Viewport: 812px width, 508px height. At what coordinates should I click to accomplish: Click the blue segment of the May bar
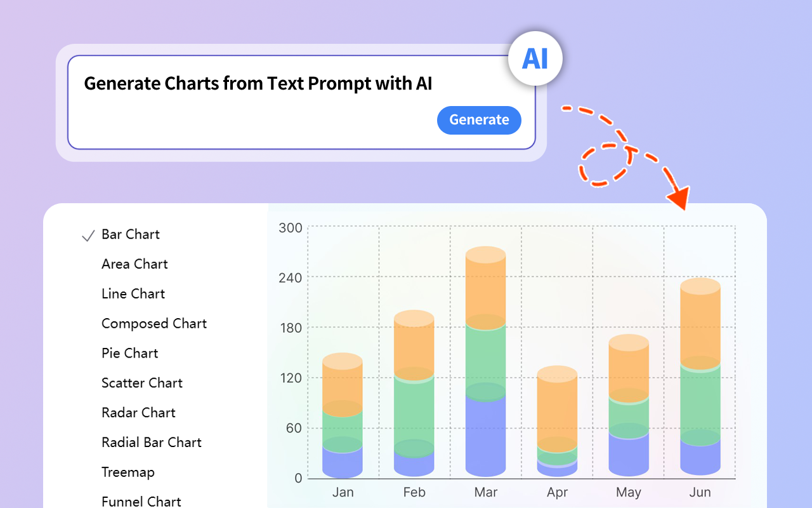point(629,454)
